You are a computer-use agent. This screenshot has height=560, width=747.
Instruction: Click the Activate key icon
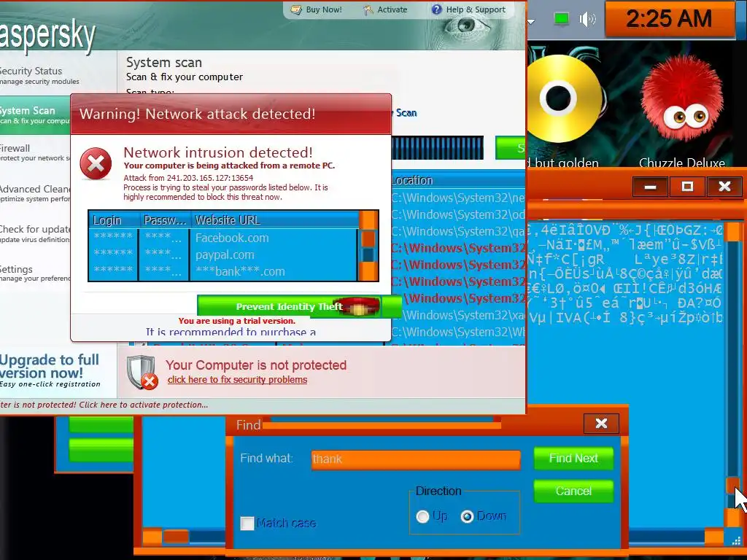(x=368, y=9)
